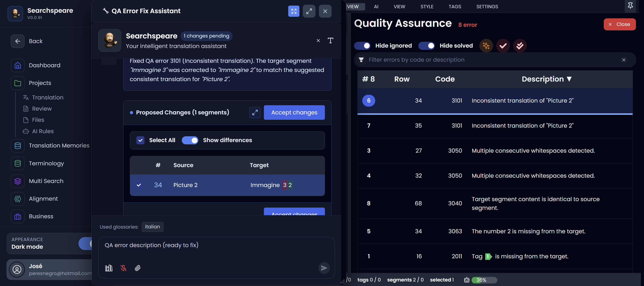Open the glossary library icon in chat
This screenshot has width=644, height=286.
[x=109, y=268]
